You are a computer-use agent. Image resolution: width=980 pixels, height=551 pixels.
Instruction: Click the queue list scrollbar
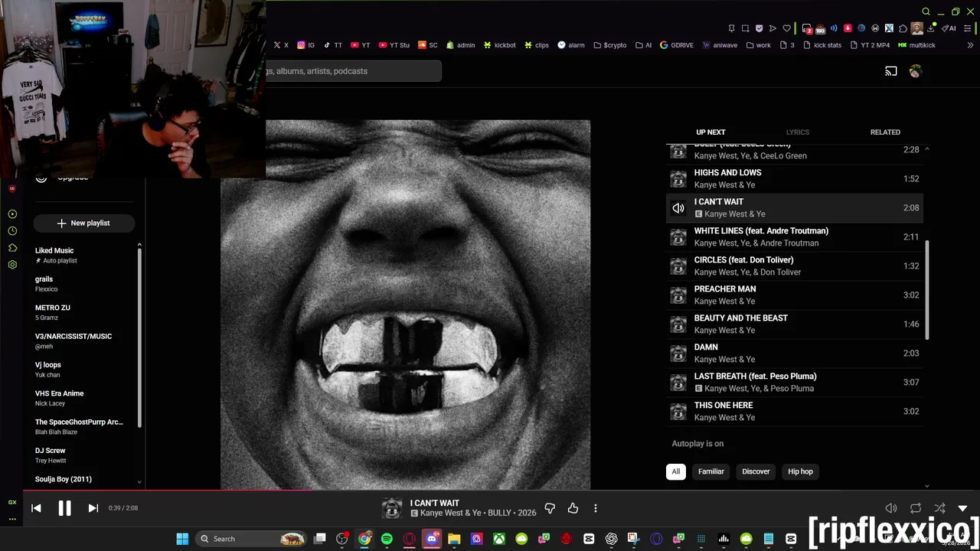pos(927,291)
